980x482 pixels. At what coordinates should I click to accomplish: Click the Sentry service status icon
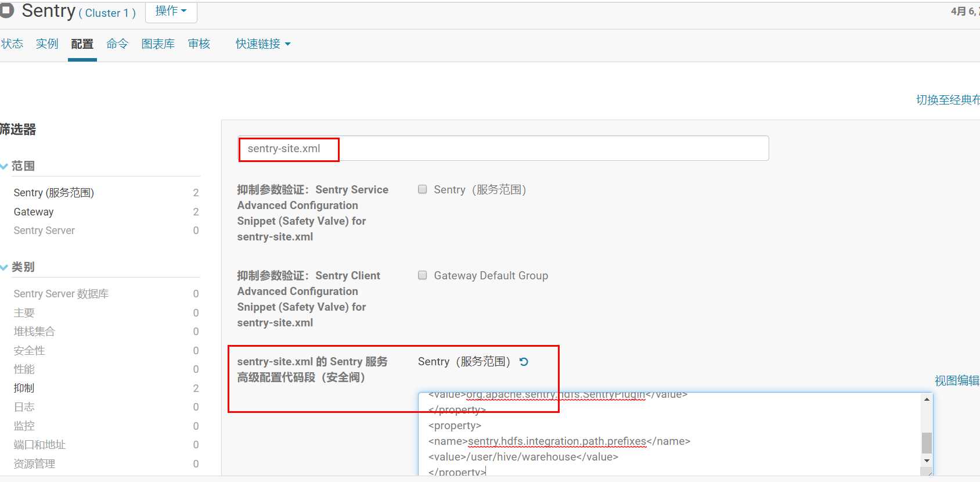[7, 10]
